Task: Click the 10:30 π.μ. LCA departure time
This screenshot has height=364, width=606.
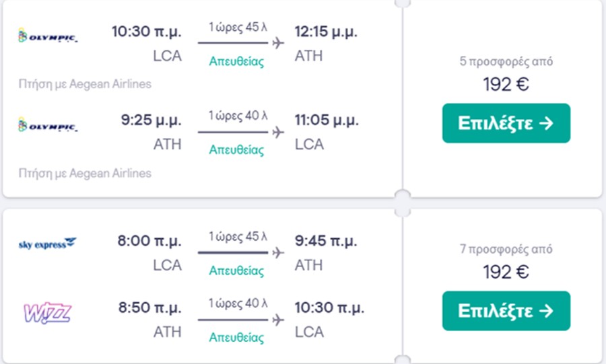Action: (147, 32)
